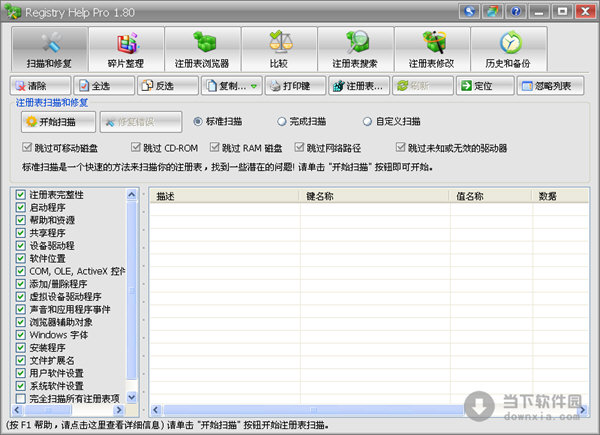Enable the 跳过 CD-ROM checkbox
600x435 pixels.
[135, 147]
